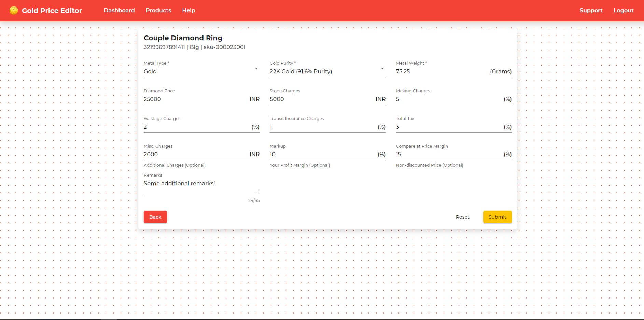The image size is (644, 320).
Task: Click the INR suffix of Stone Charges
Action: pos(380,99)
